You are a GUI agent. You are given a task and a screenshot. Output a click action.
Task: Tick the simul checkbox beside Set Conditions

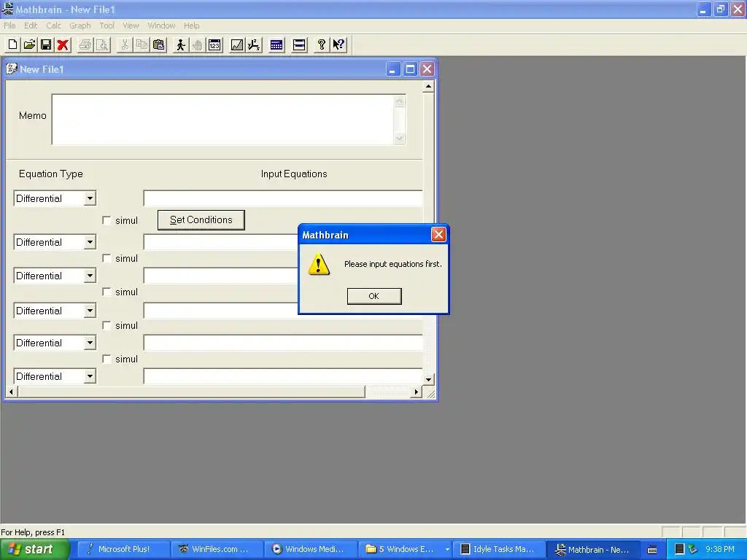tap(107, 220)
